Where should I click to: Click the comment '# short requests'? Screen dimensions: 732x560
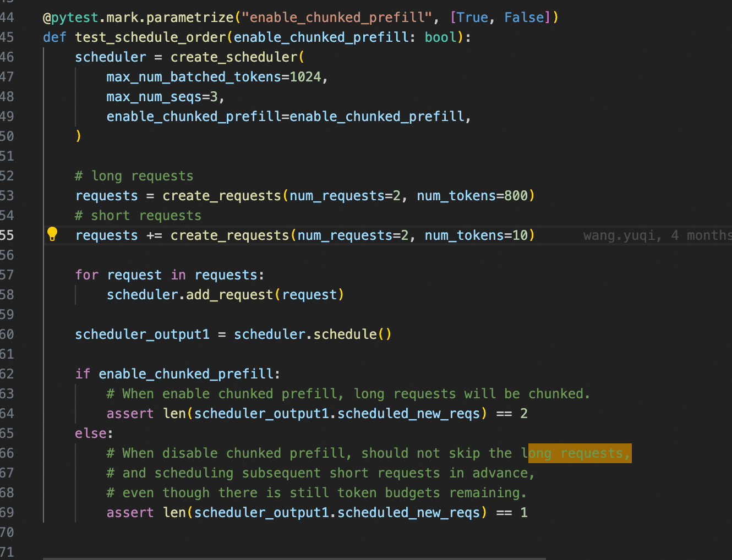click(138, 216)
